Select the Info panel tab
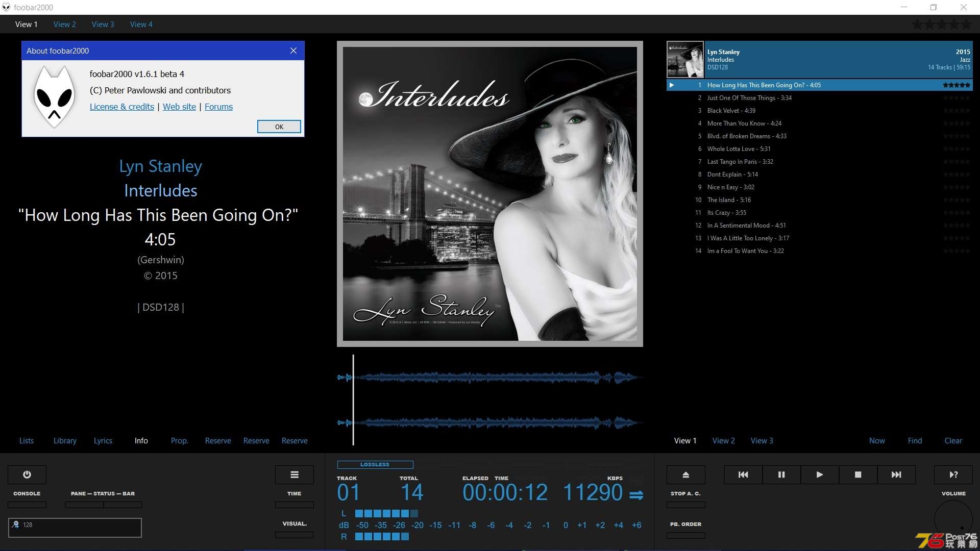980x551 pixels. [141, 440]
